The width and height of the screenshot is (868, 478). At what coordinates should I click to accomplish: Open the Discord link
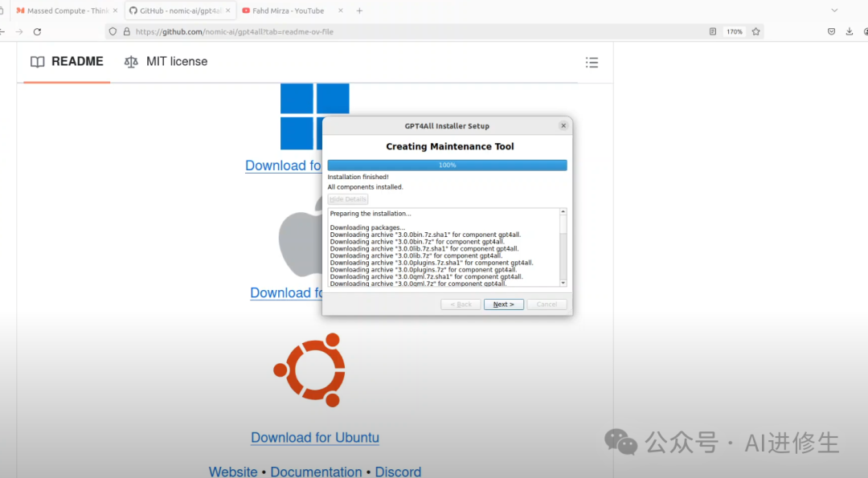[398, 472]
